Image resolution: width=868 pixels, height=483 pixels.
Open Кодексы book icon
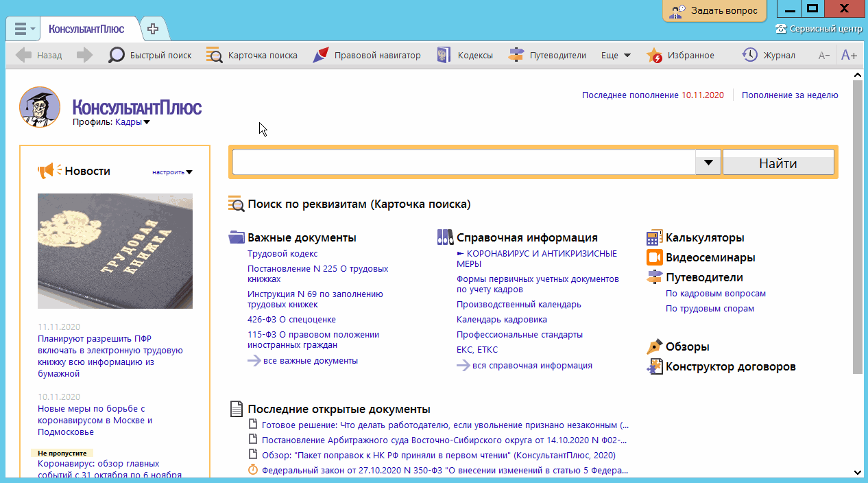tap(444, 56)
